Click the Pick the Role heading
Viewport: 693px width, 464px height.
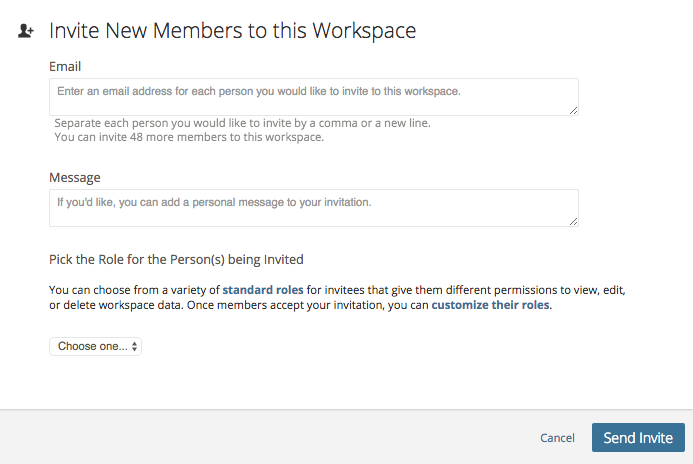[x=176, y=259]
